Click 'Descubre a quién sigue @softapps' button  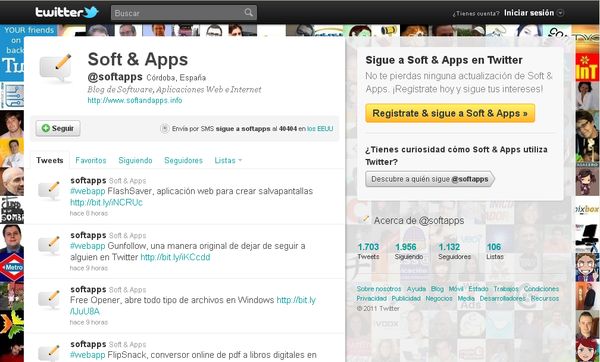click(x=430, y=179)
